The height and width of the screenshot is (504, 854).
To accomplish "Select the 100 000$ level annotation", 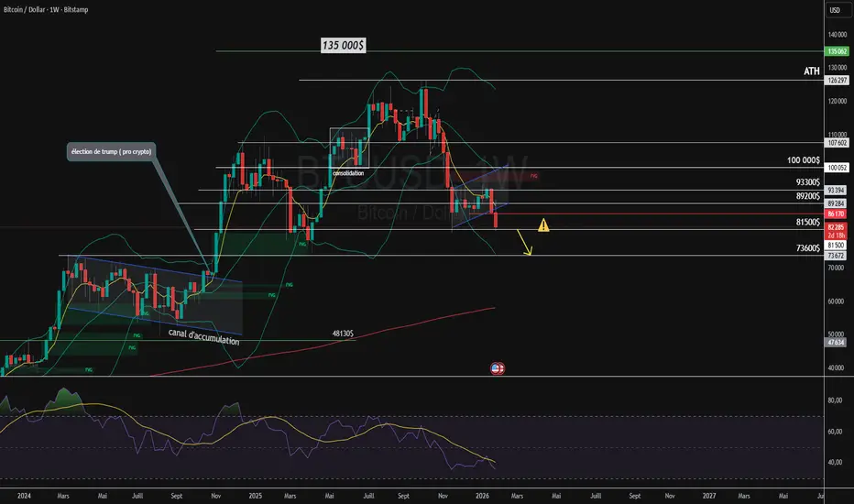I will [x=804, y=160].
